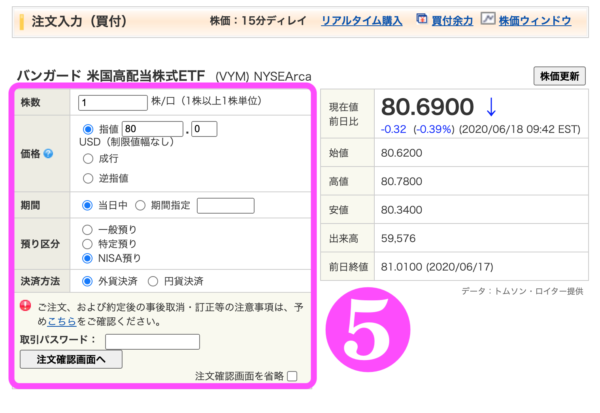Click the 高値 value 80.7800
The height and width of the screenshot is (413, 600).
[401, 181]
